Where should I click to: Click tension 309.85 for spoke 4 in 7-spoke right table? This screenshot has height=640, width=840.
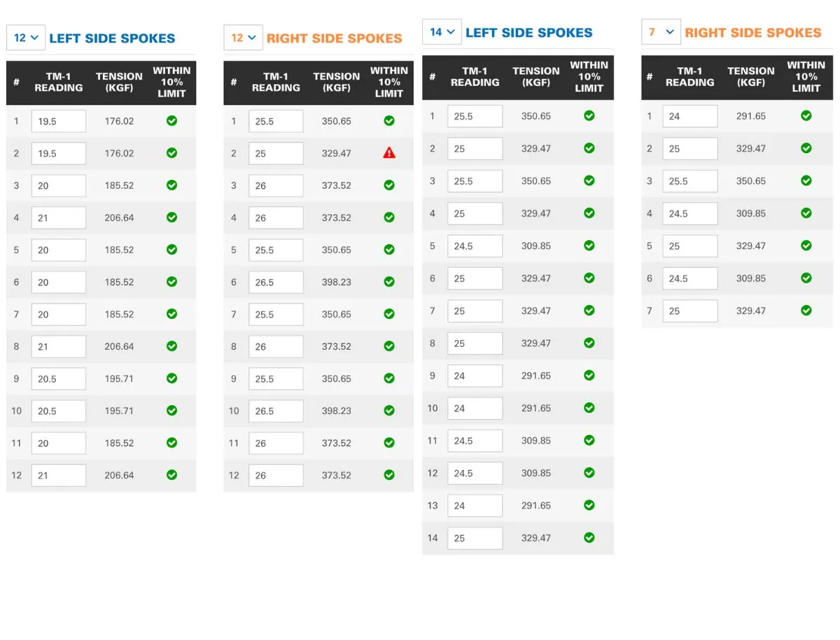pyautogui.click(x=751, y=213)
